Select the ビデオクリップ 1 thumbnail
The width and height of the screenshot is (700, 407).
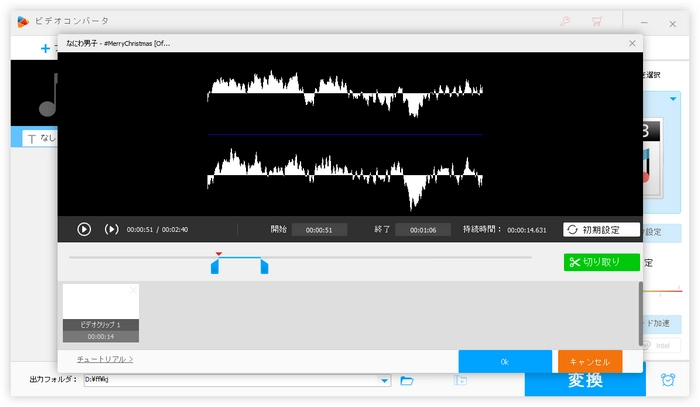(x=100, y=307)
